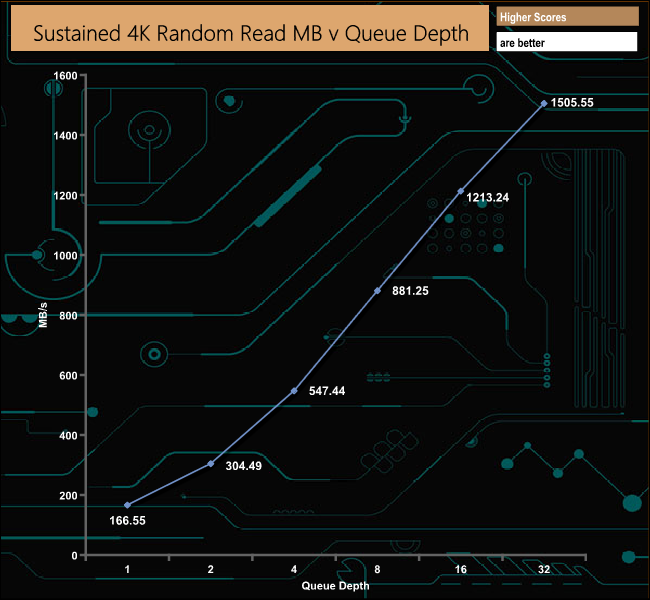Click the data label 881.25
Viewport: 650px width, 600px height.
click(x=410, y=291)
